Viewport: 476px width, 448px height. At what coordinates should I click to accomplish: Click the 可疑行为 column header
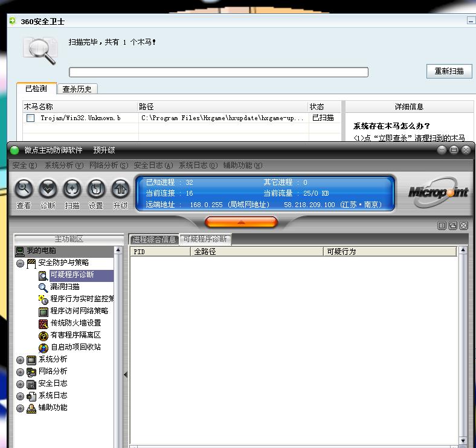click(x=390, y=252)
